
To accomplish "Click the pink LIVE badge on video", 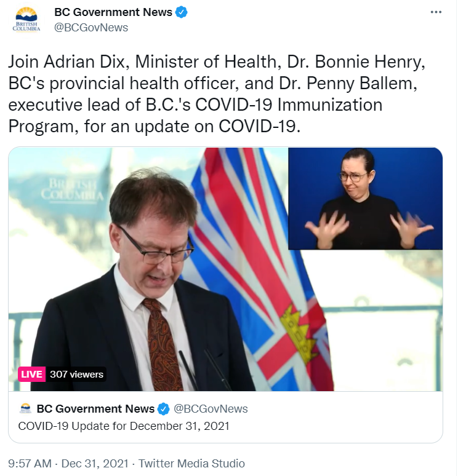I will (32, 374).
